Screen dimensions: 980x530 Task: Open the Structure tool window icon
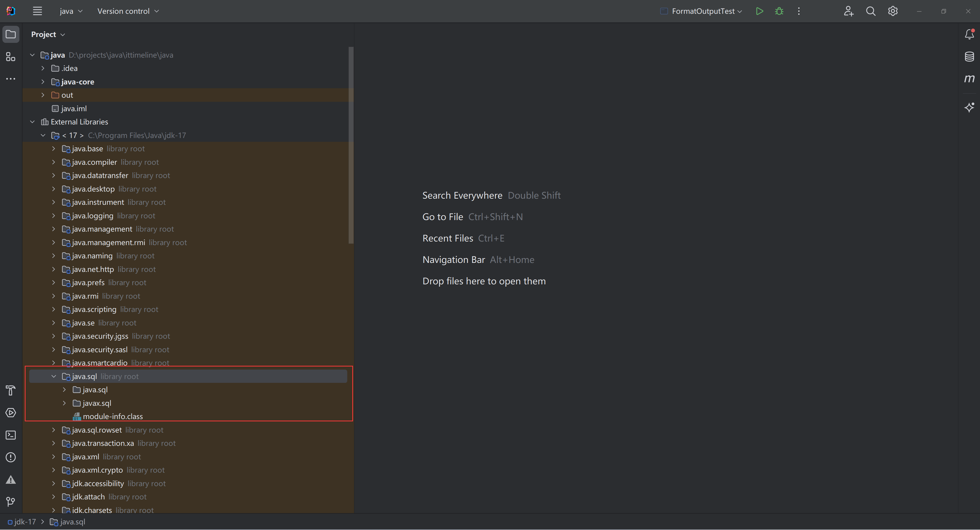point(11,57)
